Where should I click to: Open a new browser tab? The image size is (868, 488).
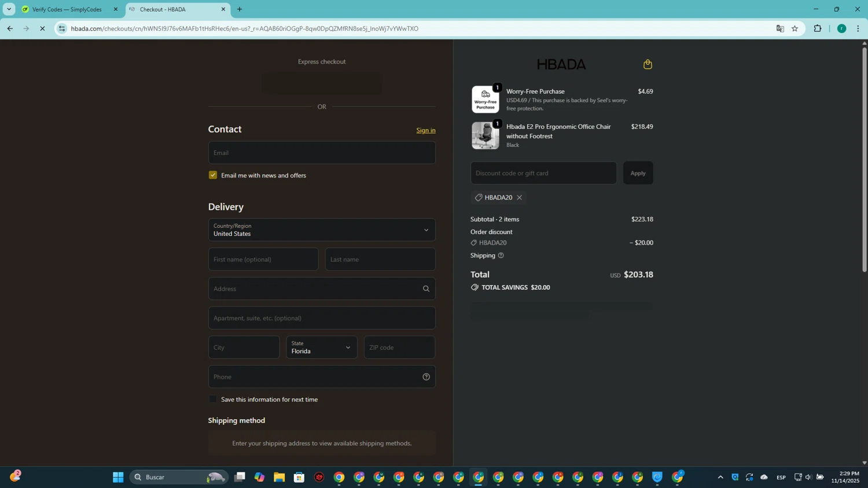[x=240, y=9]
